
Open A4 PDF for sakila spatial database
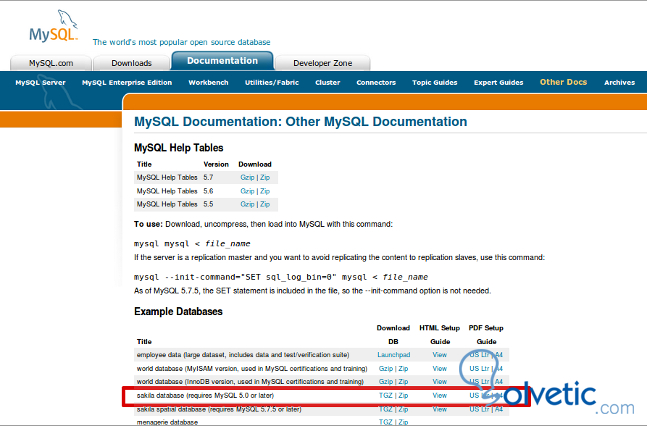point(499,409)
